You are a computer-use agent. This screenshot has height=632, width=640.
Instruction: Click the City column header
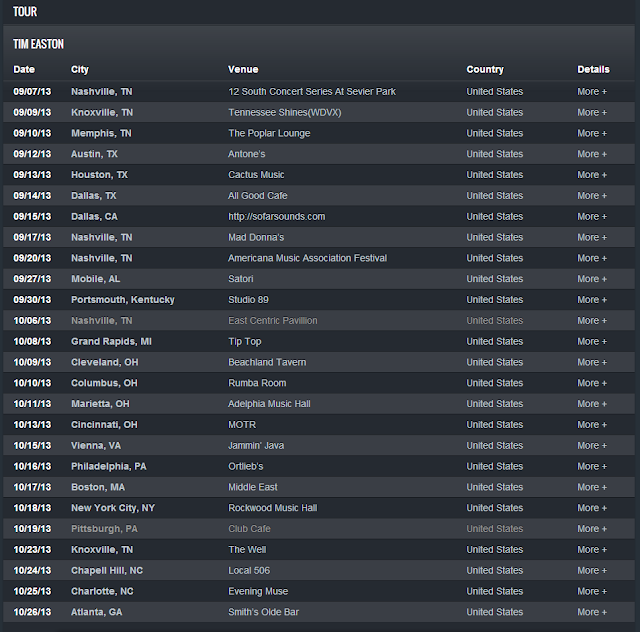(80, 69)
